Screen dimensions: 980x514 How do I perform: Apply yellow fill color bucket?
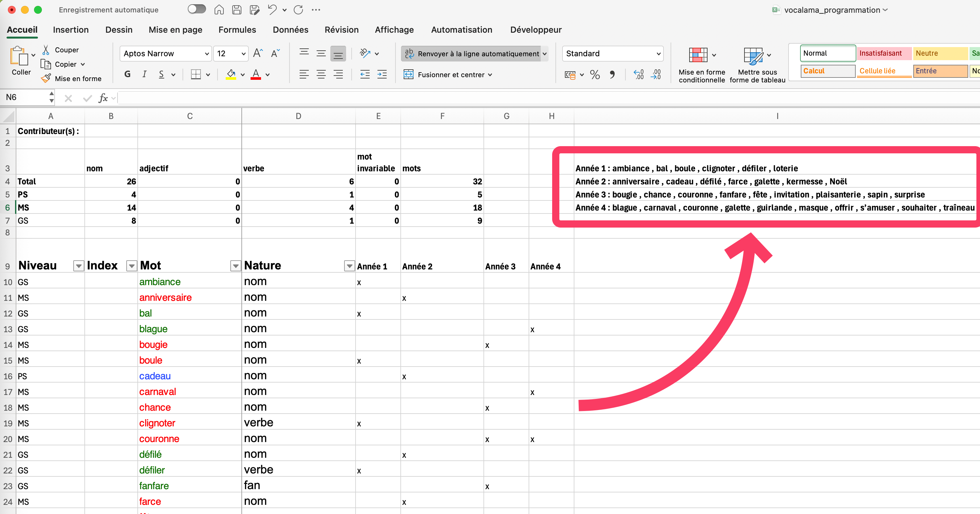point(231,74)
